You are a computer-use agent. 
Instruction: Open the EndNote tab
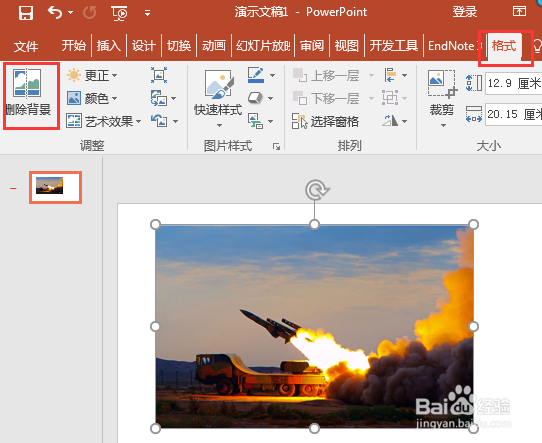[454, 45]
